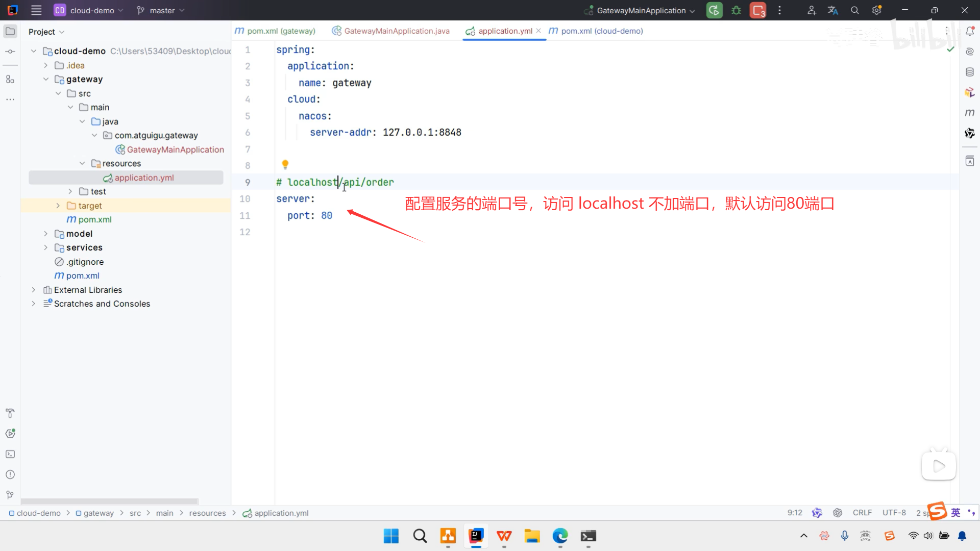The image size is (980, 551).
Task: Open the Git tool window
Action: pyautogui.click(x=10, y=495)
